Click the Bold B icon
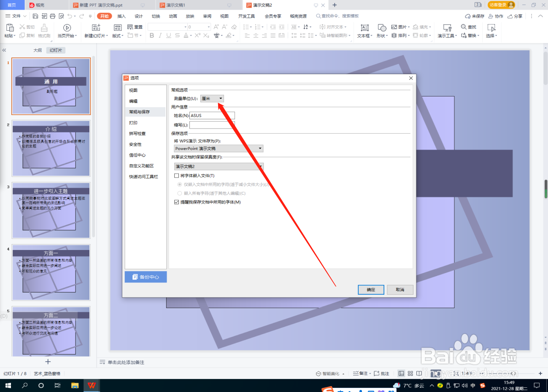Screen dimensions: 548x392 tap(152, 36)
